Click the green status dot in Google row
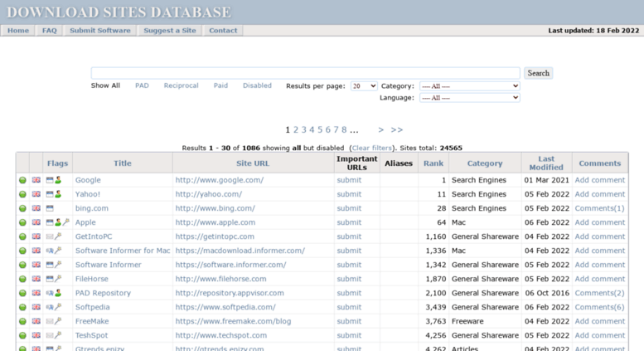 click(22, 180)
